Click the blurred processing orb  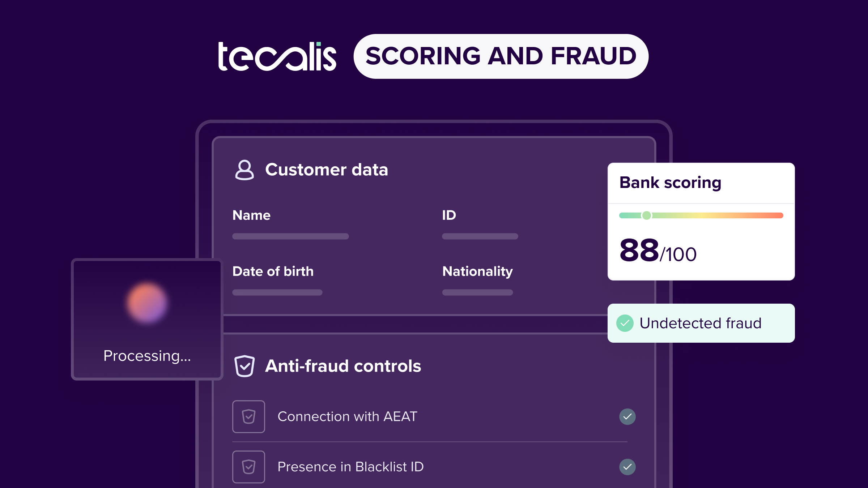pyautogui.click(x=147, y=303)
